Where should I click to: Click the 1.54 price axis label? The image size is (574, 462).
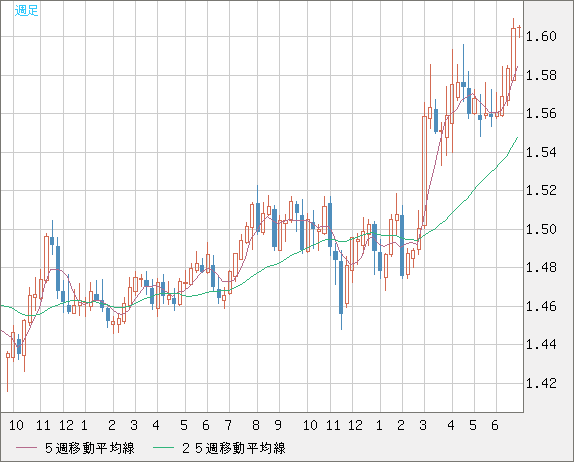[x=541, y=152]
